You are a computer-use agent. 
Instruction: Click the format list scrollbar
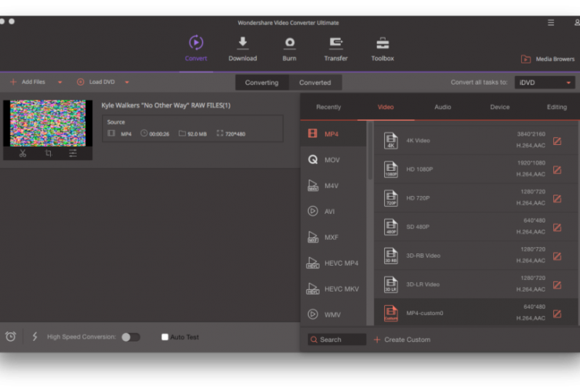370,152
